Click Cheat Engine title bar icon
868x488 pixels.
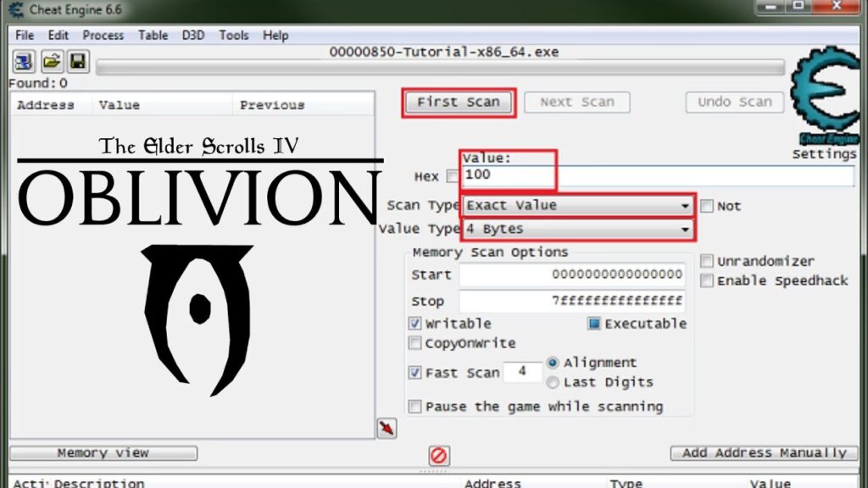coord(15,9)
